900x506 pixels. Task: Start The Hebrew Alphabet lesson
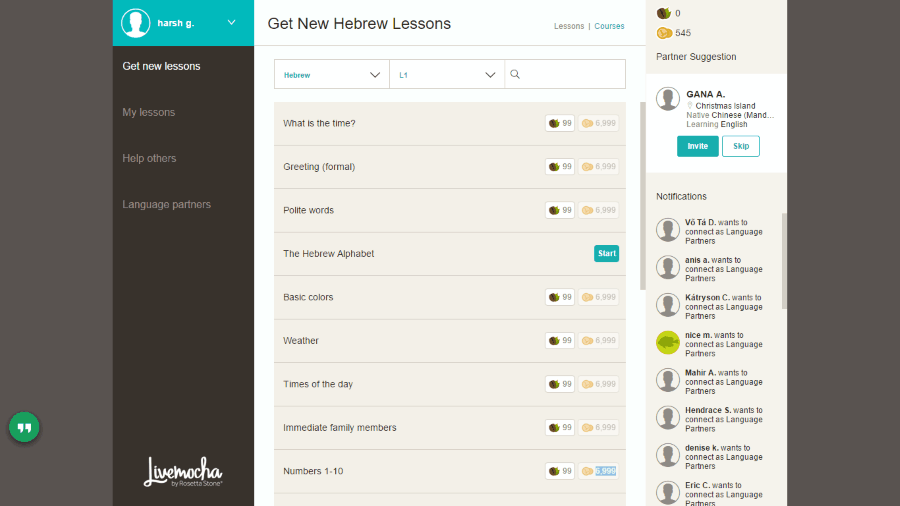(x=606, y=254)
